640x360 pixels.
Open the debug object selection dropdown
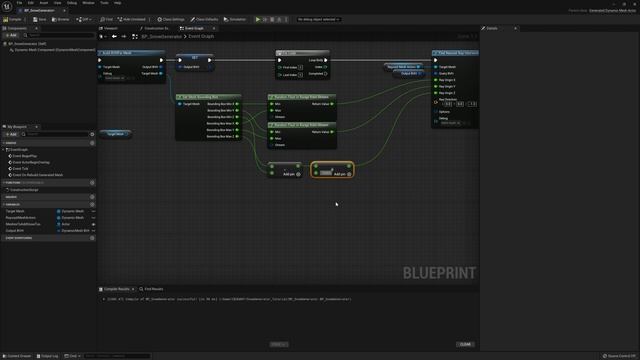[318, 19]
